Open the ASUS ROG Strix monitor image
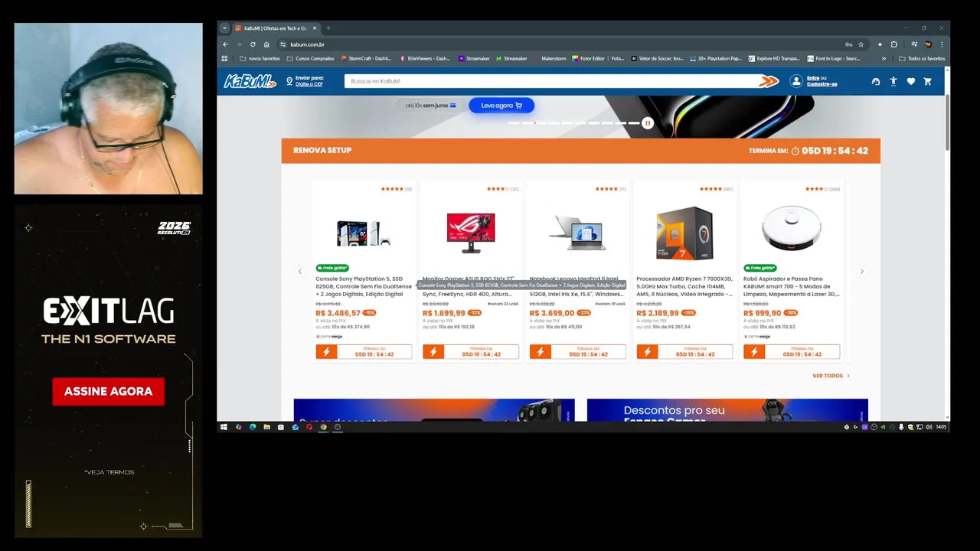980x551 pixels. (471, 232)
